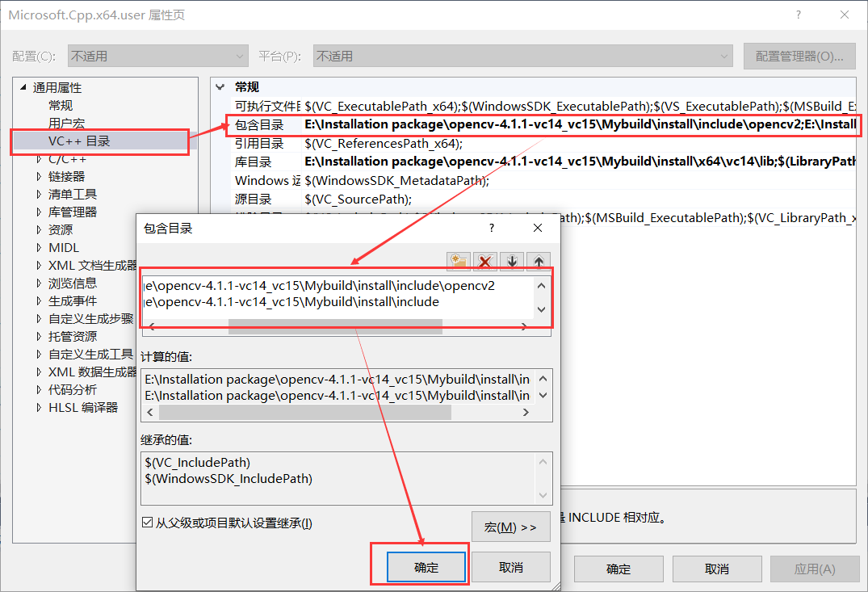Click the help question mark on 包含目录 dialog
Viewport: 868px width, 592px height.
point(490,228)
